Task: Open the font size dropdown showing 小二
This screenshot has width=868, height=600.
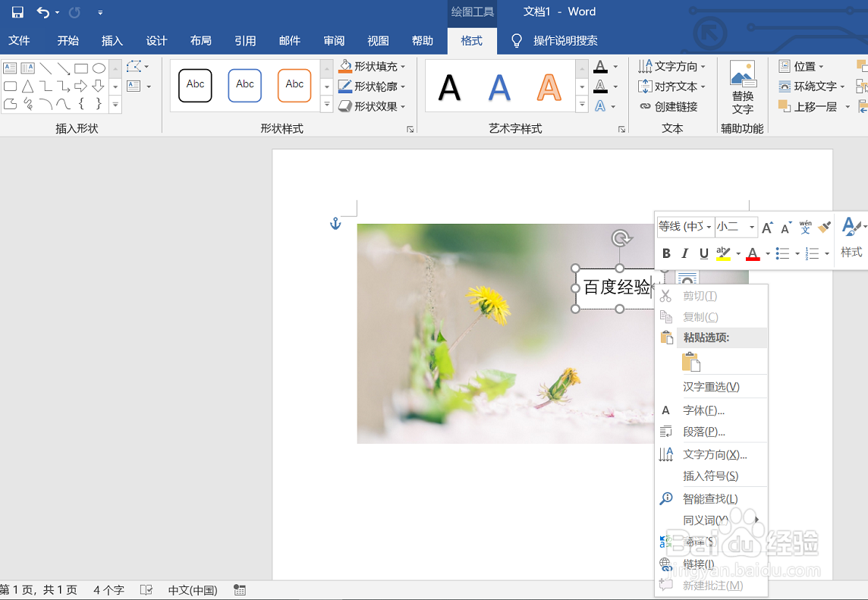Action: [x=735, y=227]
